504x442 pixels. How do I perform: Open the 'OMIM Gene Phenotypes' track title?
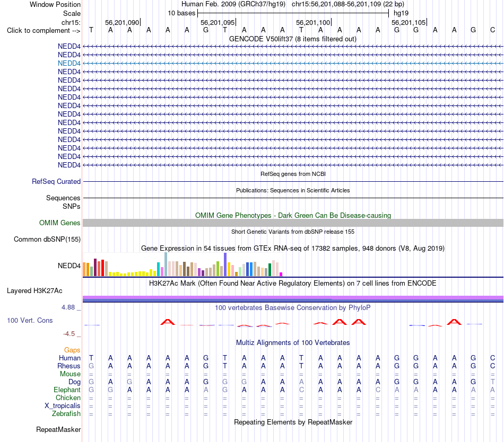pos(293,215)
